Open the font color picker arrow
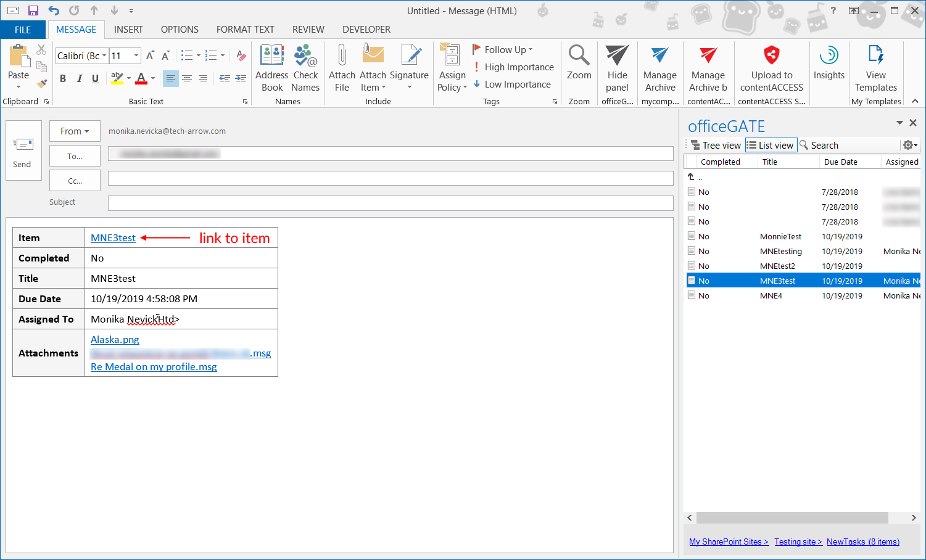Image resolution: width=926 pixels, height=560 pixels. pyautogui.click(x=153, y=78)
